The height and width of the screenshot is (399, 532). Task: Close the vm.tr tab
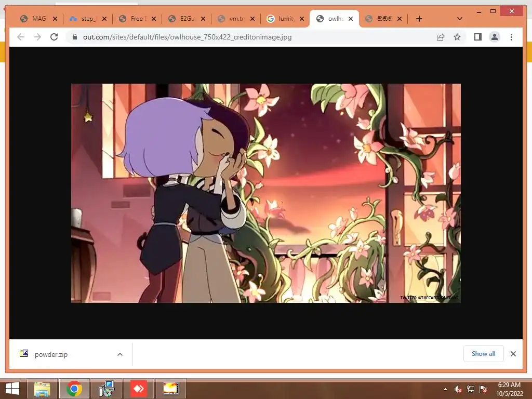[x=252, y=19]
